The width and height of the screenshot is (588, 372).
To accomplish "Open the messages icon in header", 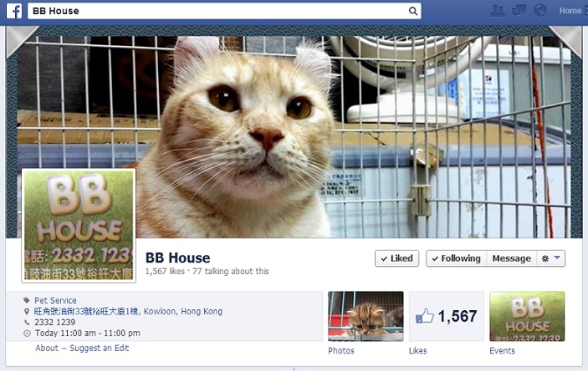I will click(519, 11).
